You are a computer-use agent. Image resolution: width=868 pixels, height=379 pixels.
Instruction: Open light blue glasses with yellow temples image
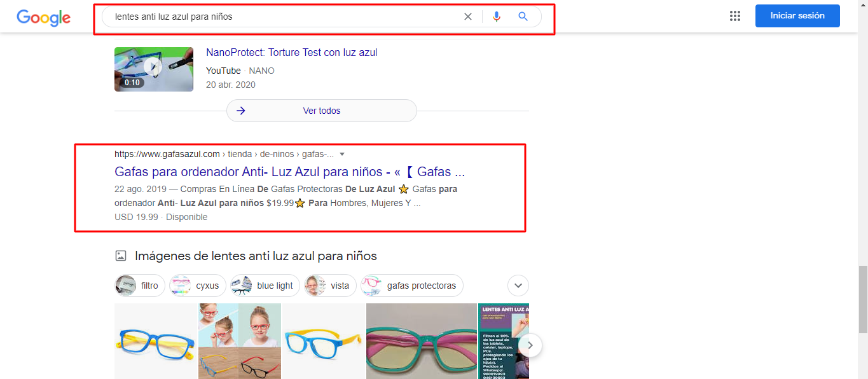click(324, 341)
